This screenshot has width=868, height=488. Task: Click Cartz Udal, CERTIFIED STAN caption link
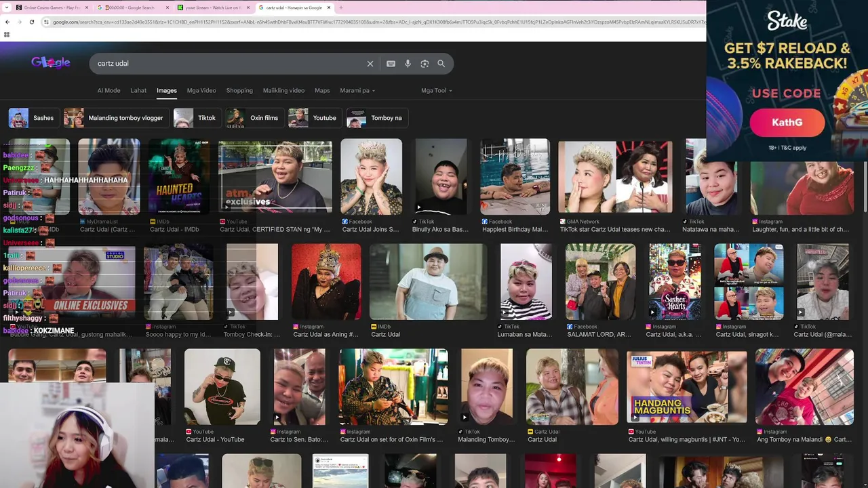(275, 230)
